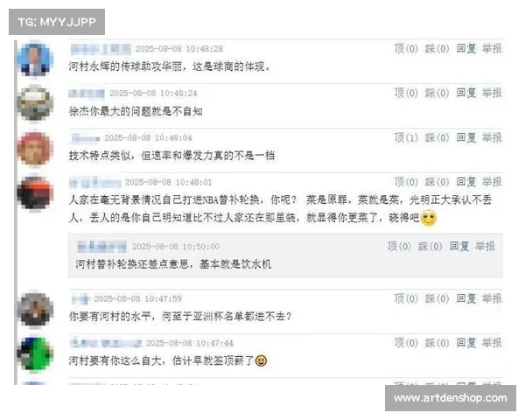The image size is (525, 420).
Task: Open the green avatar beside 签顶薪 comment
Action: pyautogui.click(x=35, y=353)
